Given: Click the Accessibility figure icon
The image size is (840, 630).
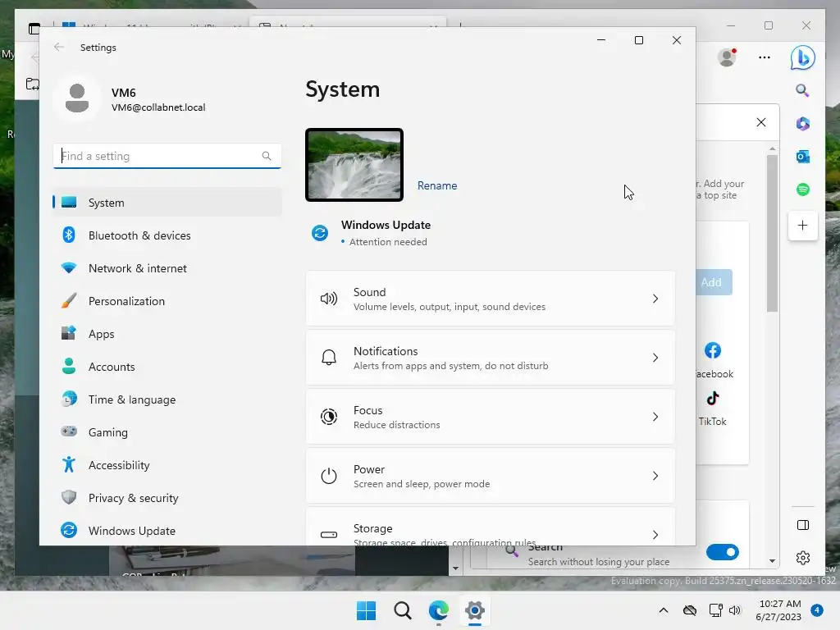Looking at the screenshot, I should pos(69,464).
